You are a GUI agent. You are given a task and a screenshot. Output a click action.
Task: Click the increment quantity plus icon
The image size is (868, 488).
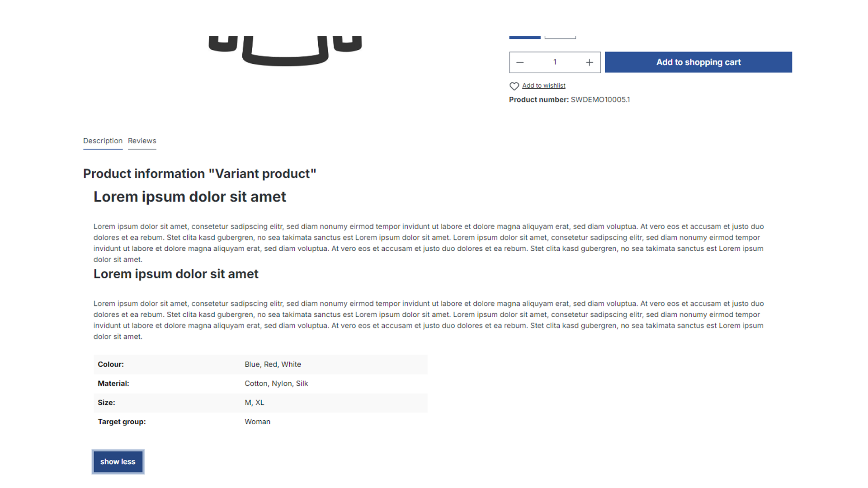tap(590, 62)
